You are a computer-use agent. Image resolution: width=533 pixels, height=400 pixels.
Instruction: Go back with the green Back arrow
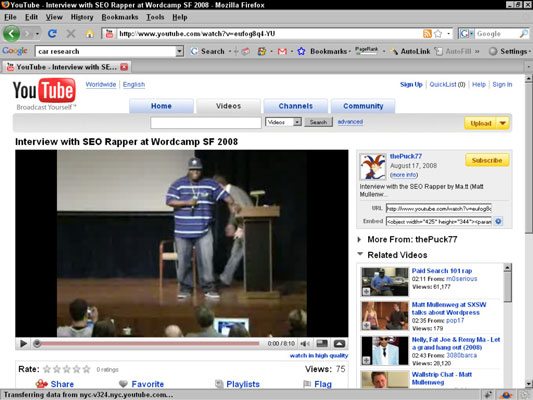11,34
